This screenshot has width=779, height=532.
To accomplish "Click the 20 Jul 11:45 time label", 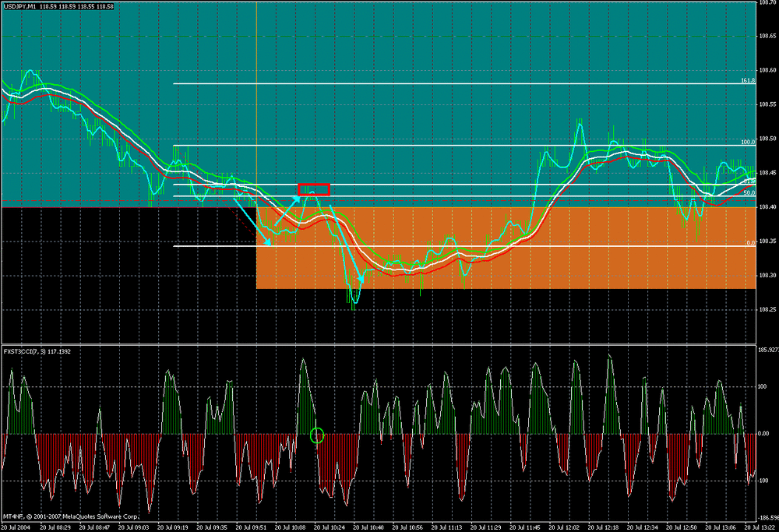I will pyautogui.click(x=525, y=527).
